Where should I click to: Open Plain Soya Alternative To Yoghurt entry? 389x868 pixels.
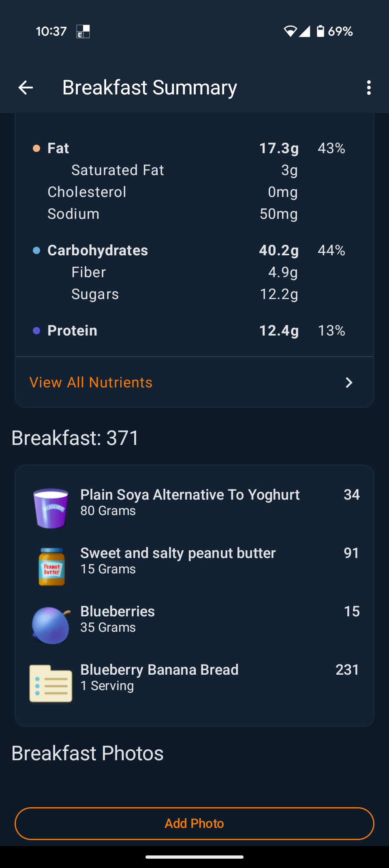pyautogui.click(x=190, y=502)
